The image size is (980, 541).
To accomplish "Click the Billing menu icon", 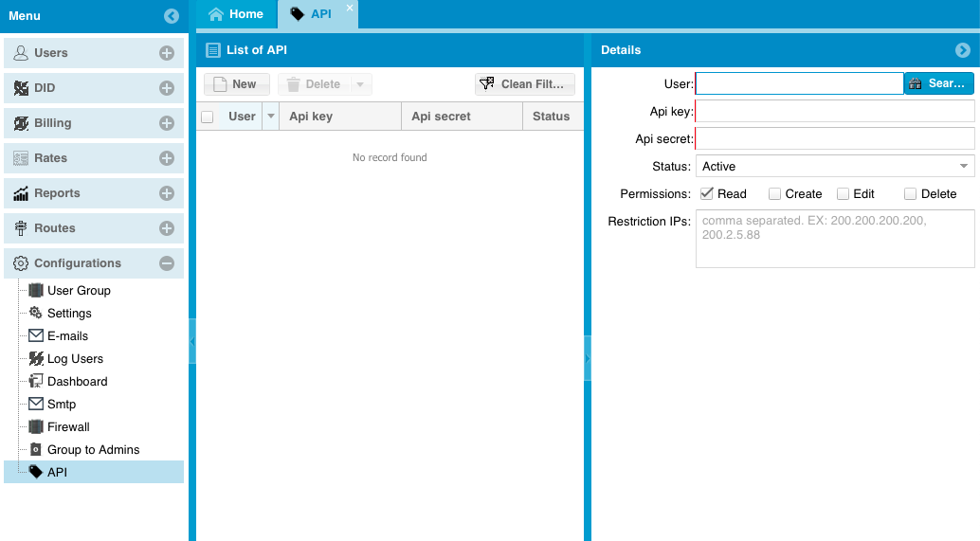I will click(21, 123).
